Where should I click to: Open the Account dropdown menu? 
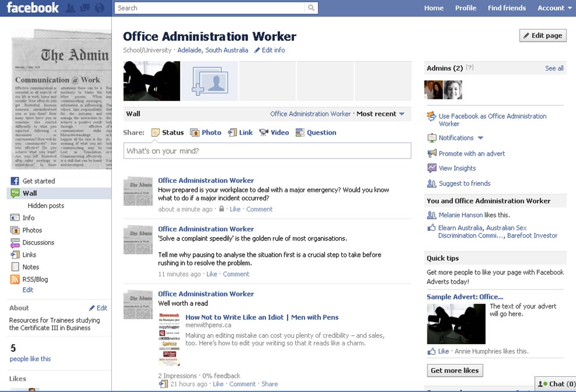point(554,8)
